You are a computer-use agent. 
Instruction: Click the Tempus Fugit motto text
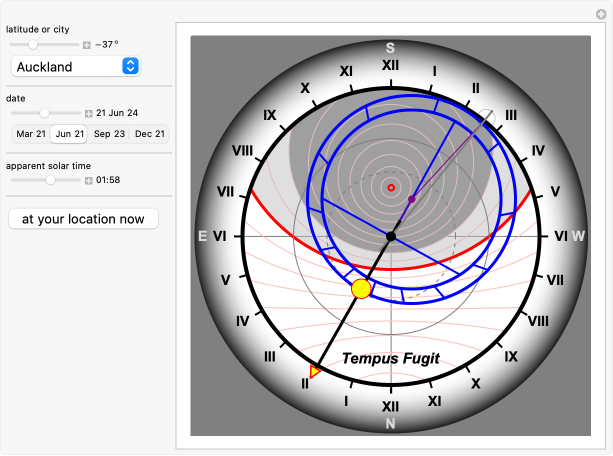coord(391,359)
